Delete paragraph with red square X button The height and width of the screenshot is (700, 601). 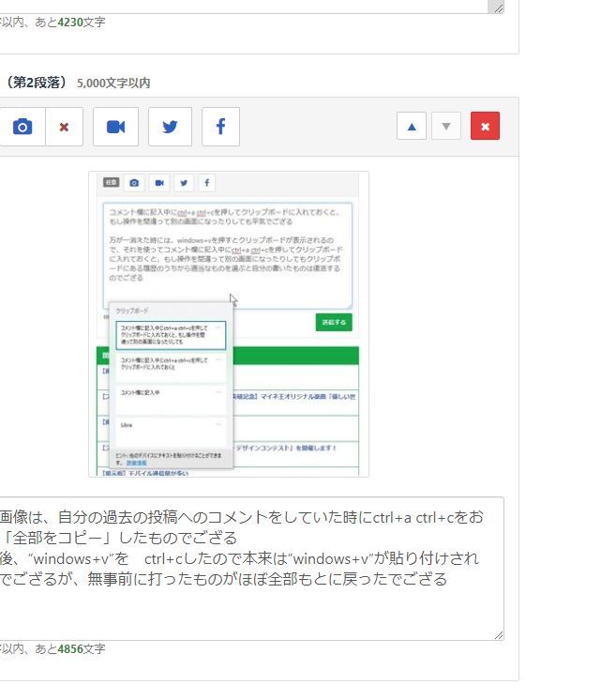point(485,126)
